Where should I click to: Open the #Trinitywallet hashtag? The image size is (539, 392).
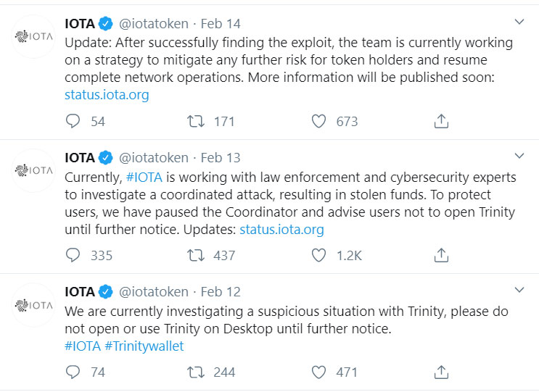tap(144, 346)
